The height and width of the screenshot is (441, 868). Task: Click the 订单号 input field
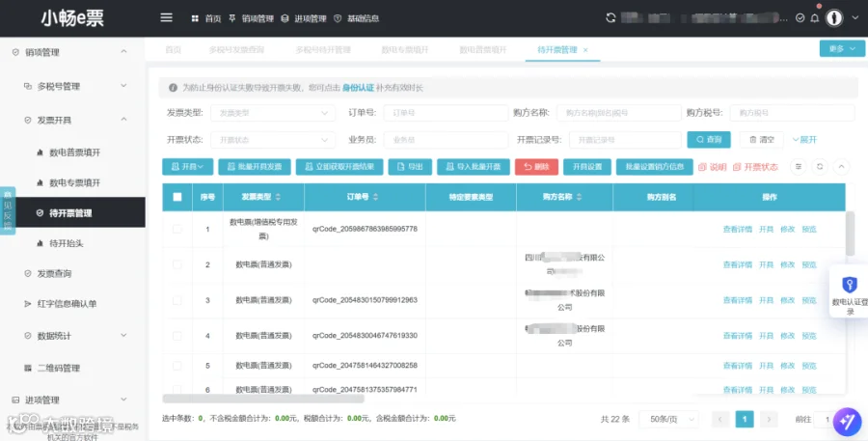pyautogui.click(x=446, y=113)
